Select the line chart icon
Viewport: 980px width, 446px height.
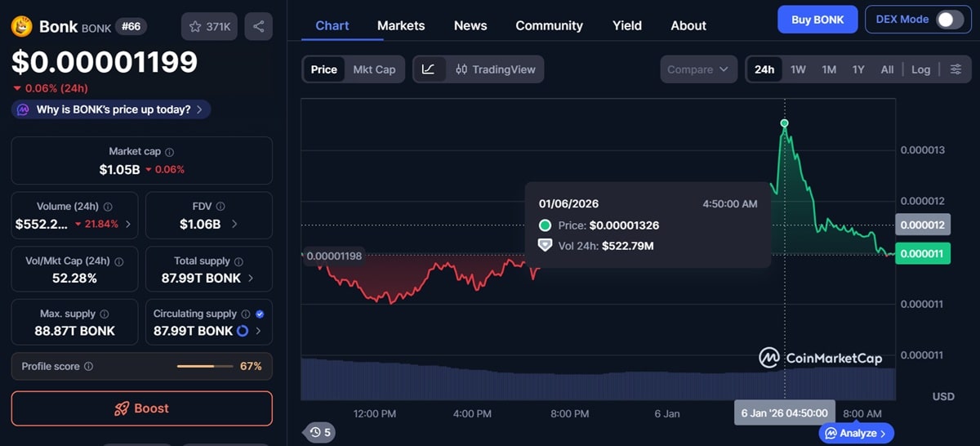point(428,69)
